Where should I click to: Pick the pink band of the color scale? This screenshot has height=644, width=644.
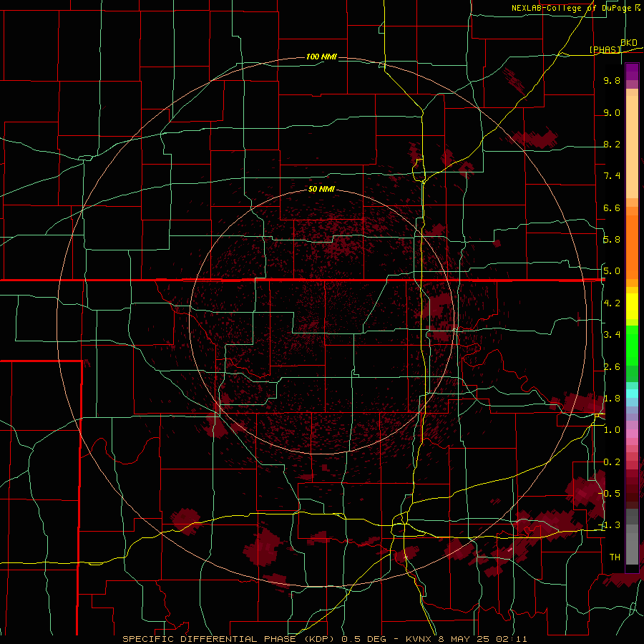pyautogui.click(x=632, y=434)
